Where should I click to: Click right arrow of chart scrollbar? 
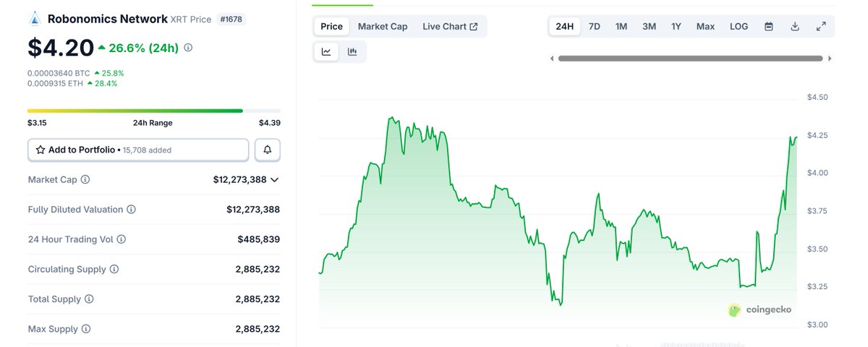coord(830,59)
